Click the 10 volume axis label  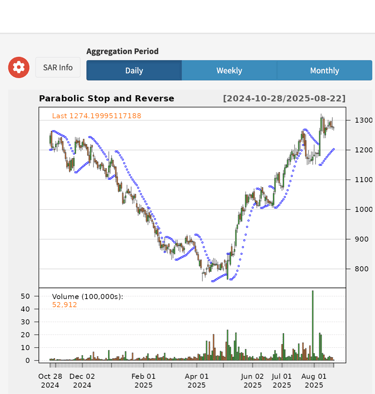click(25, 347)
